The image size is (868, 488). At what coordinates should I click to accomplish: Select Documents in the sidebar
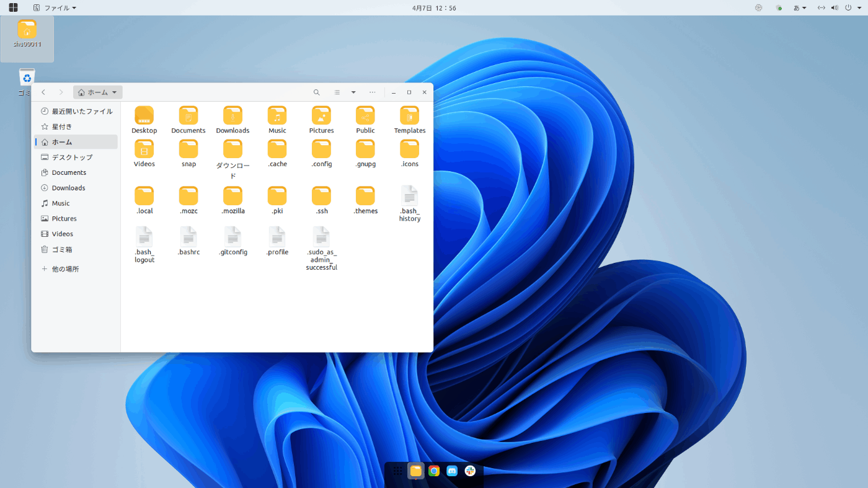[76, 172]
